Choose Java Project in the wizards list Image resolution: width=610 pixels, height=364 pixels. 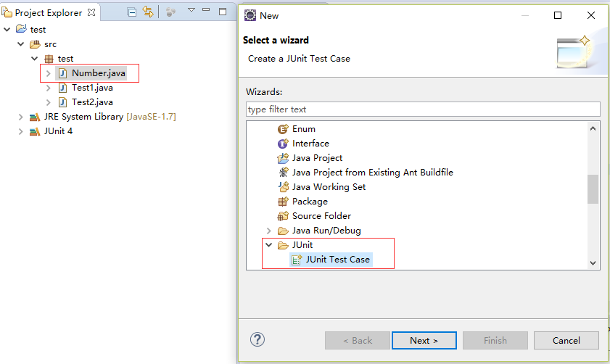[318, 158]
